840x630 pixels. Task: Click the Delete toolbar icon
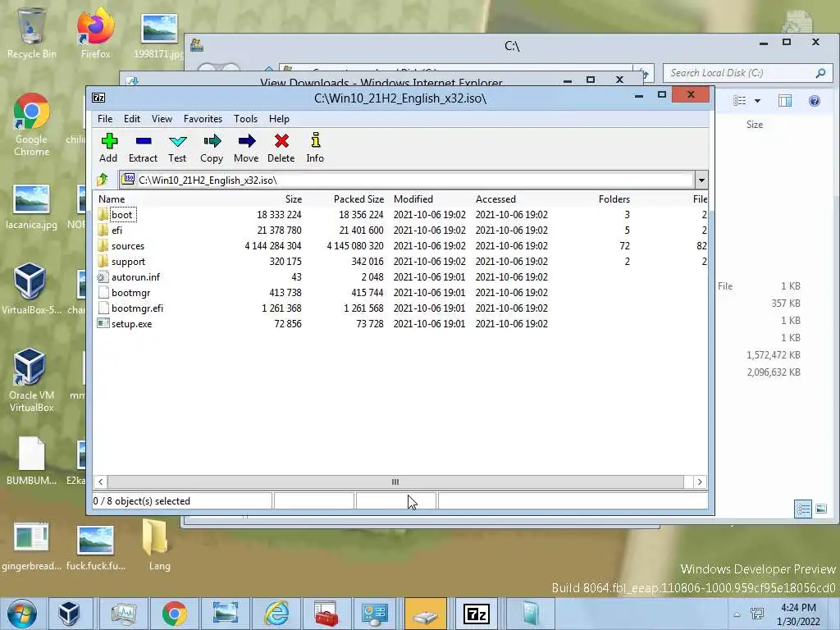coord(281,148)
